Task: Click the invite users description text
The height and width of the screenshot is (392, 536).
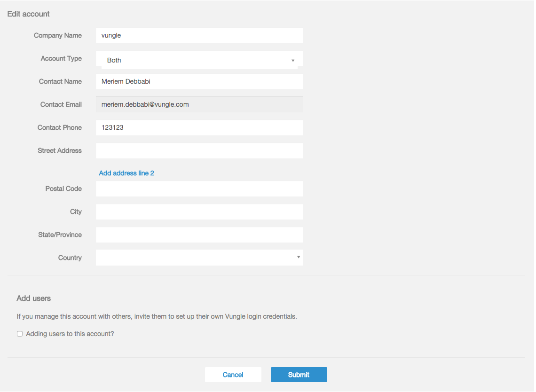Action: tap(157, 316)
